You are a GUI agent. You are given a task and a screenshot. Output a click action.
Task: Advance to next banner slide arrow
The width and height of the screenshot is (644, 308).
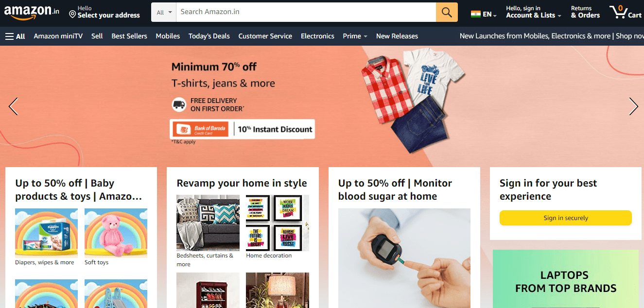click(633, 106)
